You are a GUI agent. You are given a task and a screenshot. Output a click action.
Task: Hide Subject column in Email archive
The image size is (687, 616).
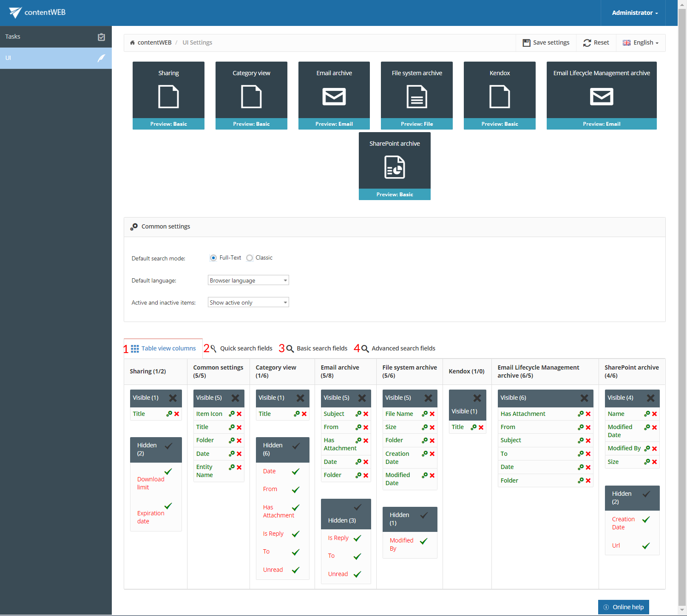366,414
